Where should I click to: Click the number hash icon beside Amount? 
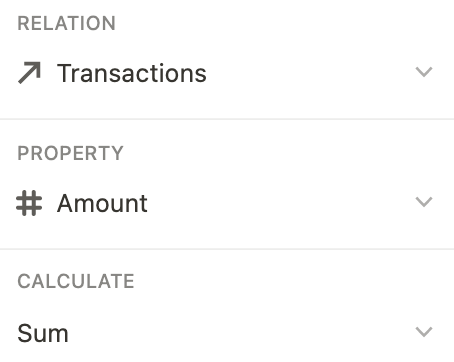(29, 203)
